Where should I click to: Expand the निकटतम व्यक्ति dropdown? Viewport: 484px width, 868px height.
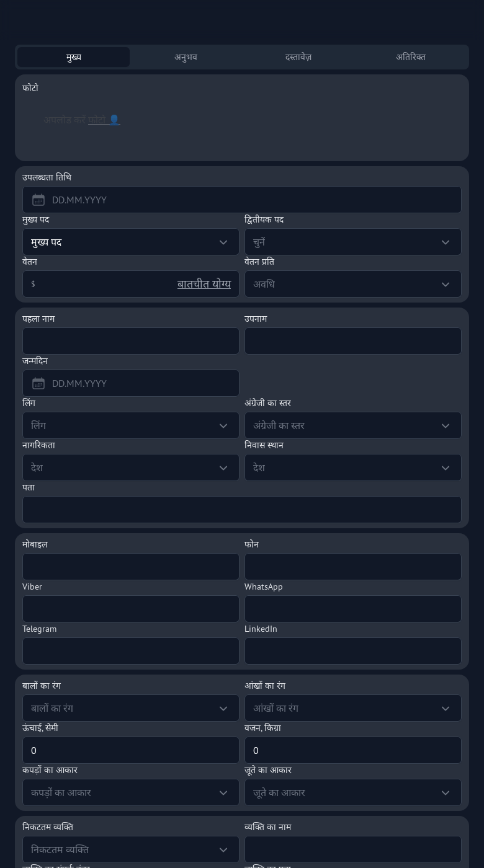(x=130, y=850)
